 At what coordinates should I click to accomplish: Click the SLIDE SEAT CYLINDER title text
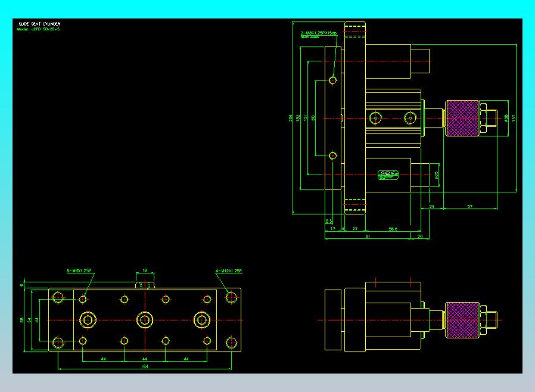point(39,24)
